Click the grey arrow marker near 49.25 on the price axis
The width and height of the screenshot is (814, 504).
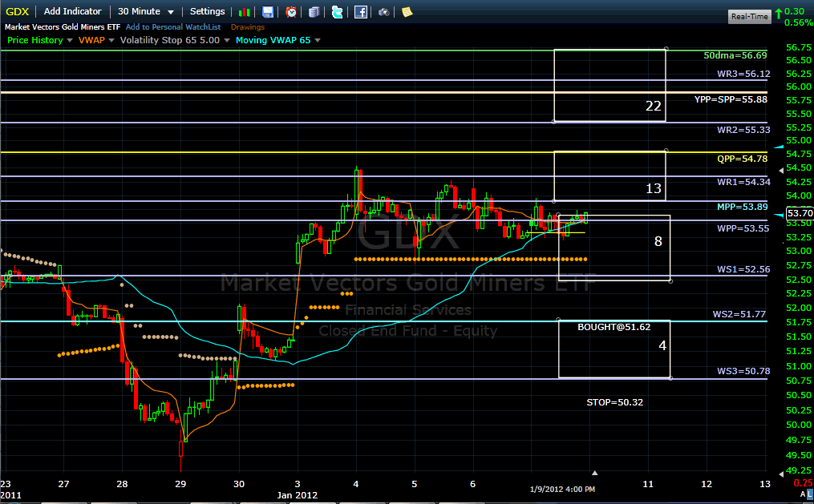[782, 474]
